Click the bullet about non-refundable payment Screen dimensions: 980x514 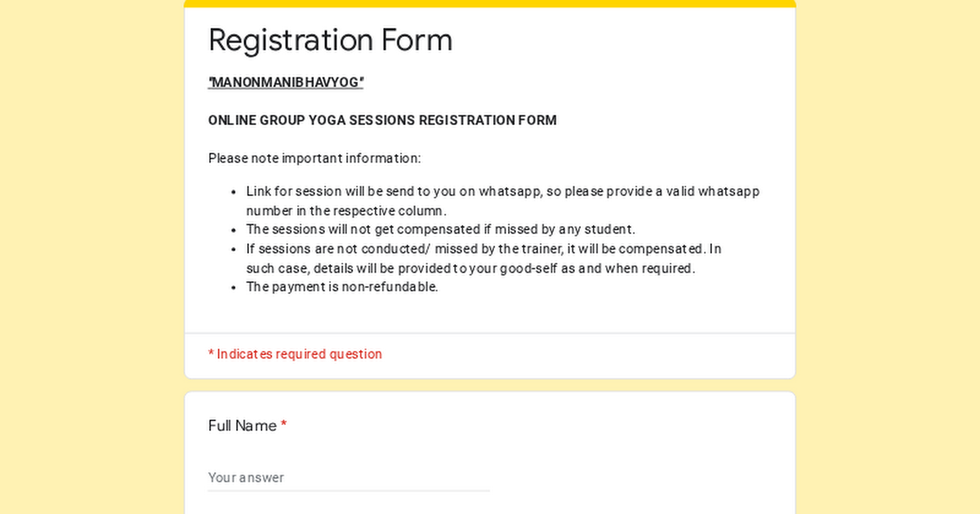tap(341, 286)
